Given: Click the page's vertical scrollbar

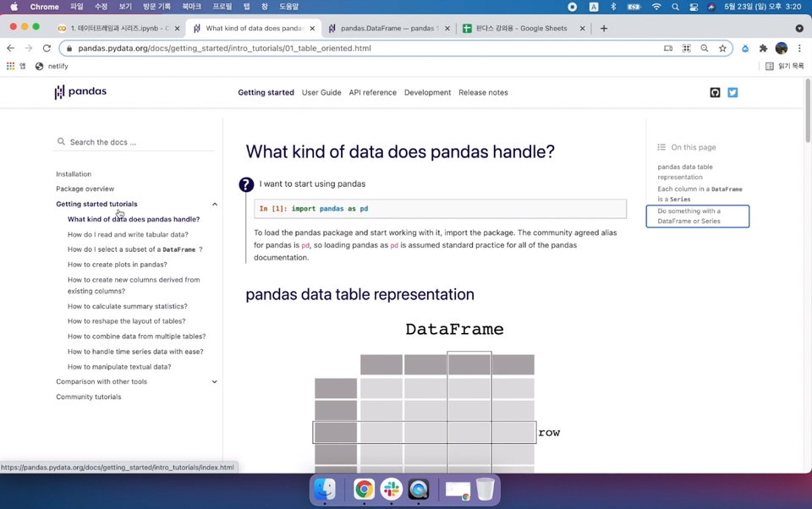Looking at the screenshot, I should pos(808,110).
